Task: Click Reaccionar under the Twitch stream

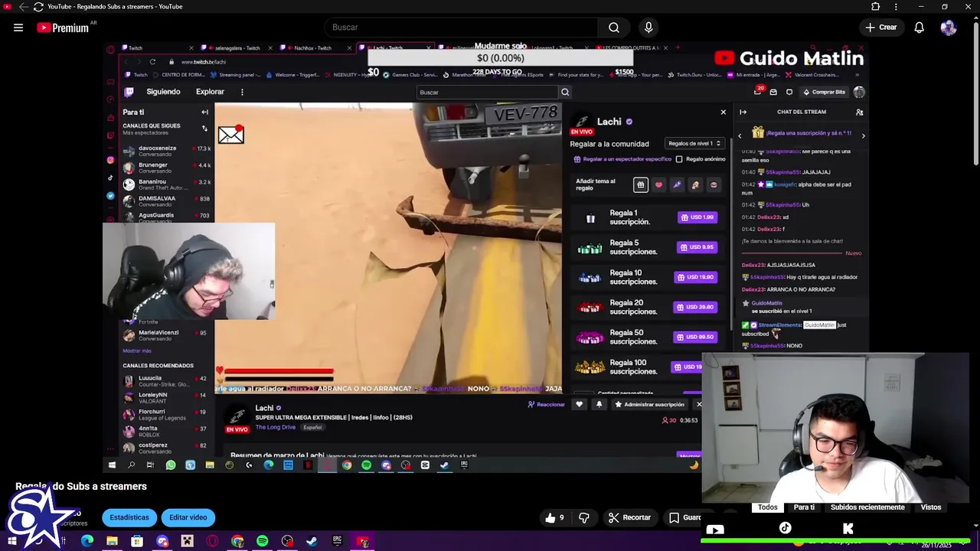Action: coord(547,405)
